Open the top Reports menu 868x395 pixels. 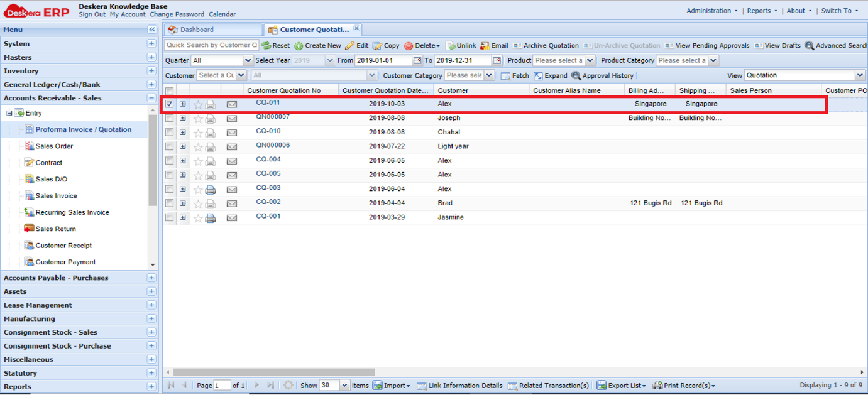coord(762,11)
